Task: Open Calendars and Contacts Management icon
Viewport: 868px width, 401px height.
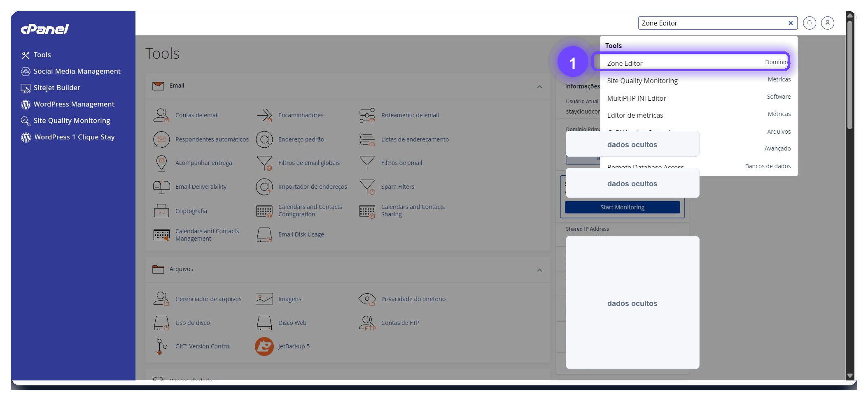Action: (161, 235)
